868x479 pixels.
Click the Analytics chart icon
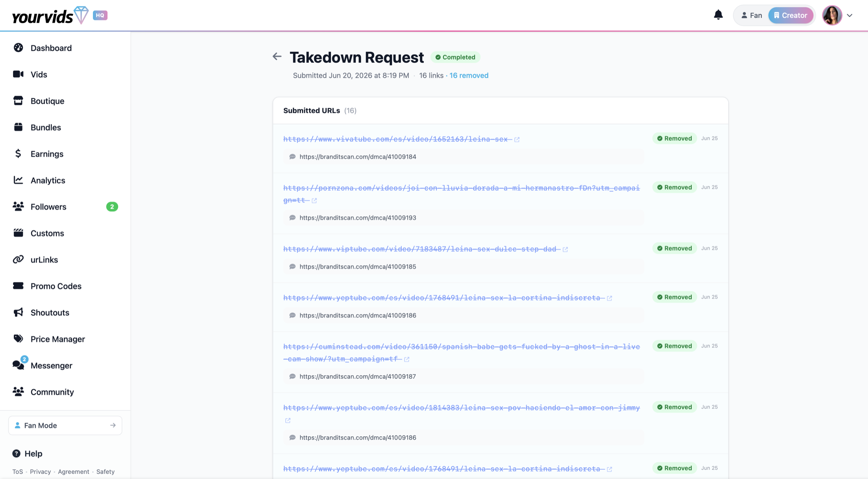click(18, 180)
